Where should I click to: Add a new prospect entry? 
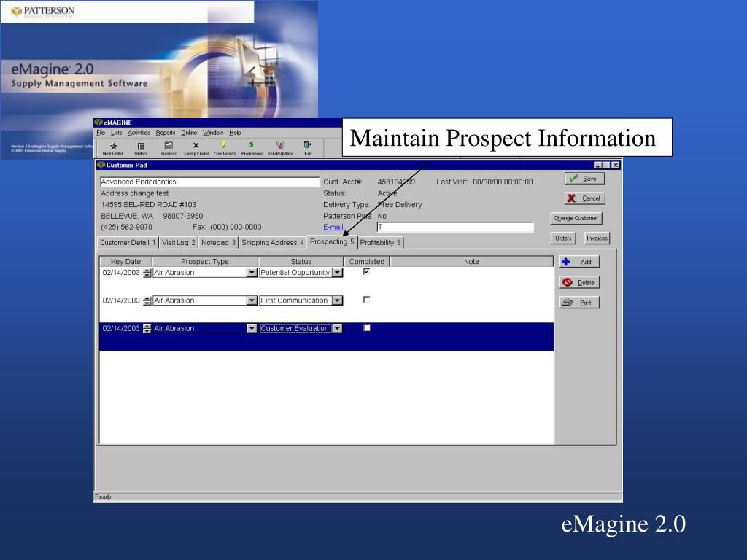(x=578, y=262)
